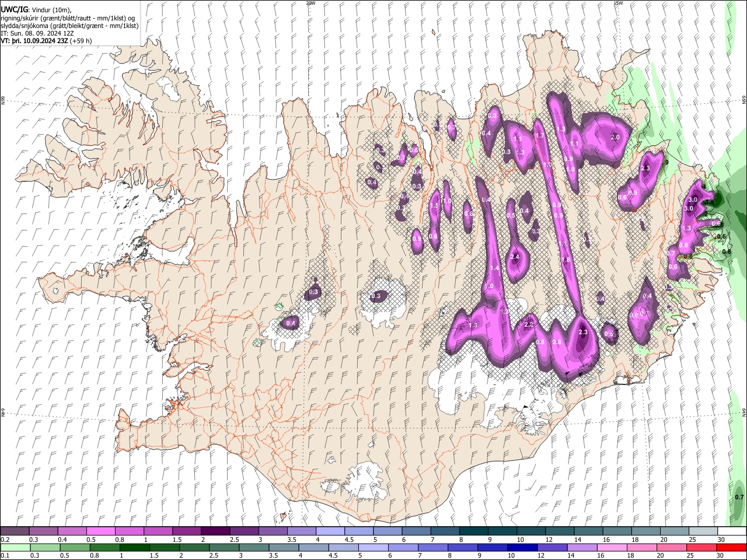Select the 'IT: Sun. 08. 09. 2024 12Z' line
The width and height of the screenshot is (747, 560).
tap(37, 33)
